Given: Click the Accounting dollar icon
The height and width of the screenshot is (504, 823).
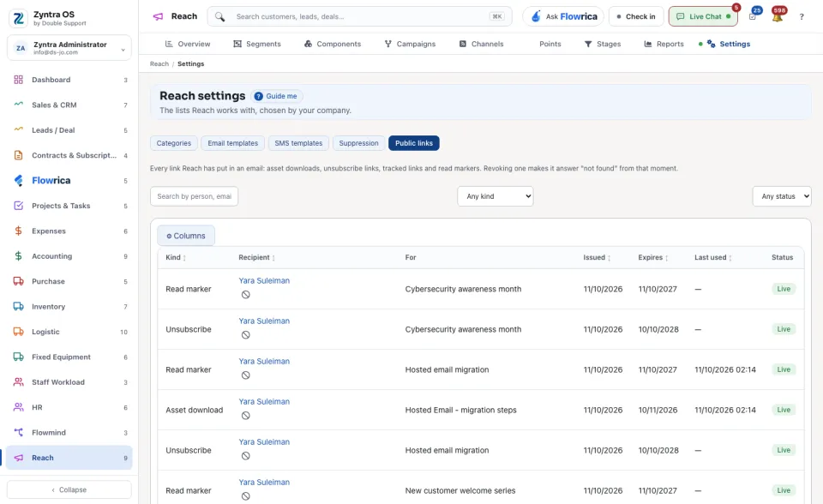Looking at the screenshot, I should [18, 256].
